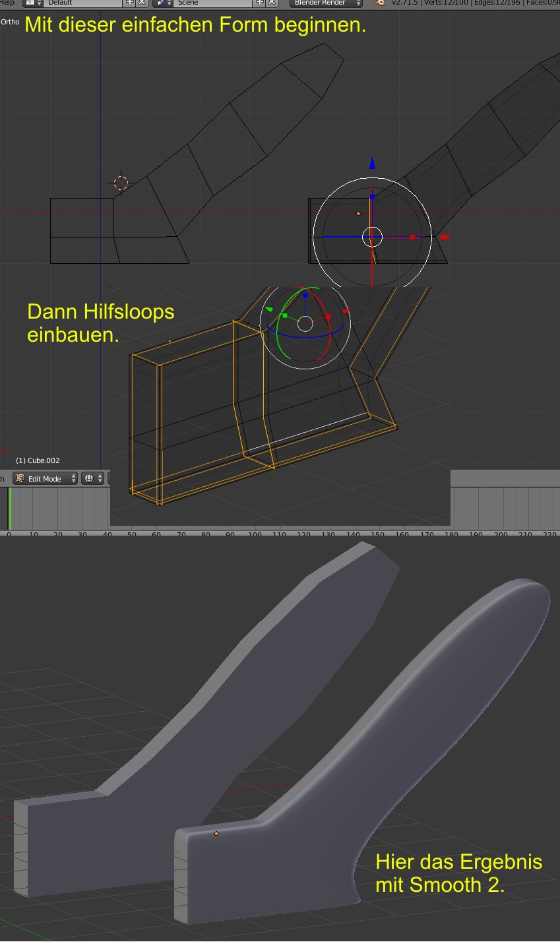
Task: Click the red X-axis arrow of translate manipulator
Action: [446, 236]
